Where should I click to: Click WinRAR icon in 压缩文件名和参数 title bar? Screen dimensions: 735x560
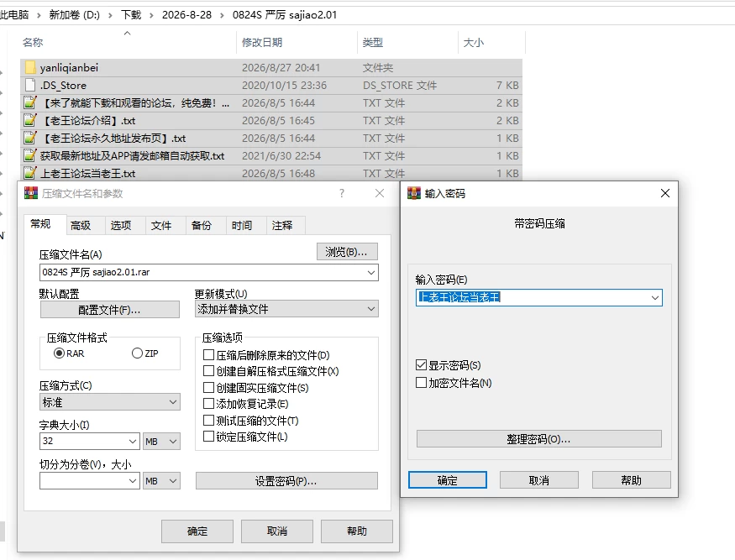pyautogui.click(x=31, y=193)
